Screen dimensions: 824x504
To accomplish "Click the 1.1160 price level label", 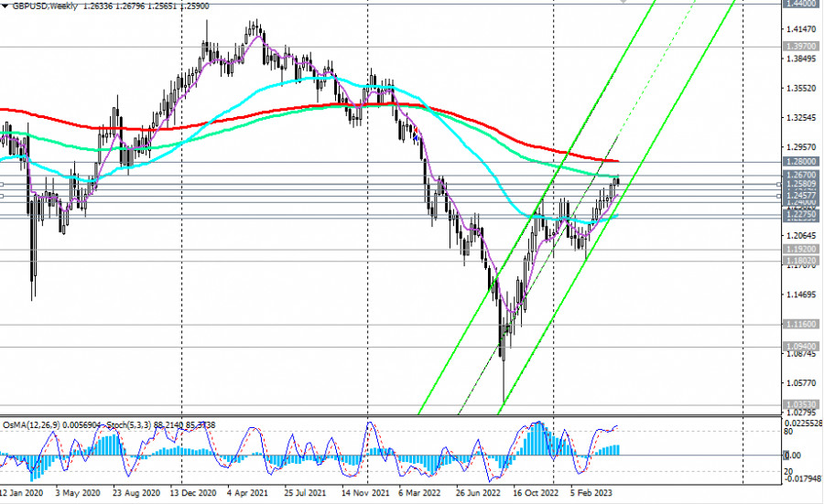I will (801, 324).
